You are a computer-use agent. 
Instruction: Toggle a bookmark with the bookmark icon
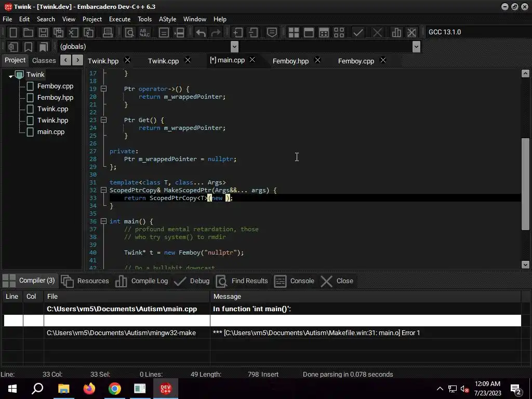pyautogui.click(x=28, y=47)
